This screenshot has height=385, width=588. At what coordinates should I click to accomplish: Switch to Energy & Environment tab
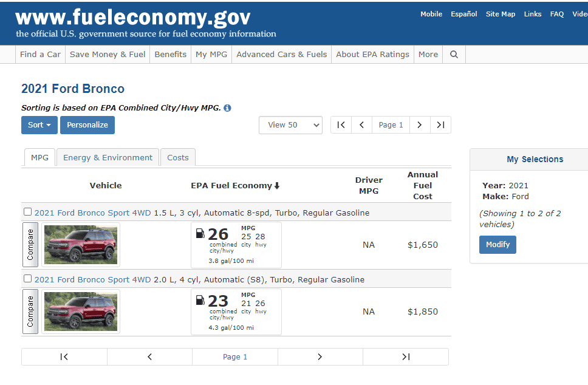coord(108,157)
